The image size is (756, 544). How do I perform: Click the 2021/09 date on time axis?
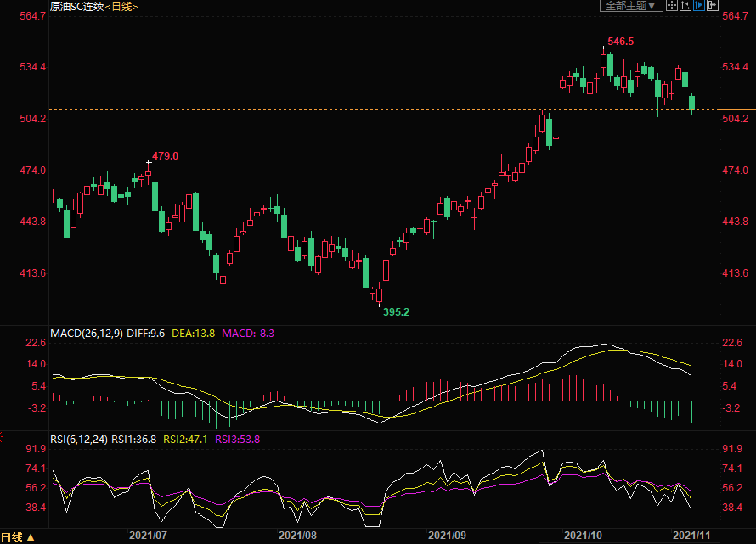pos(448,536)
